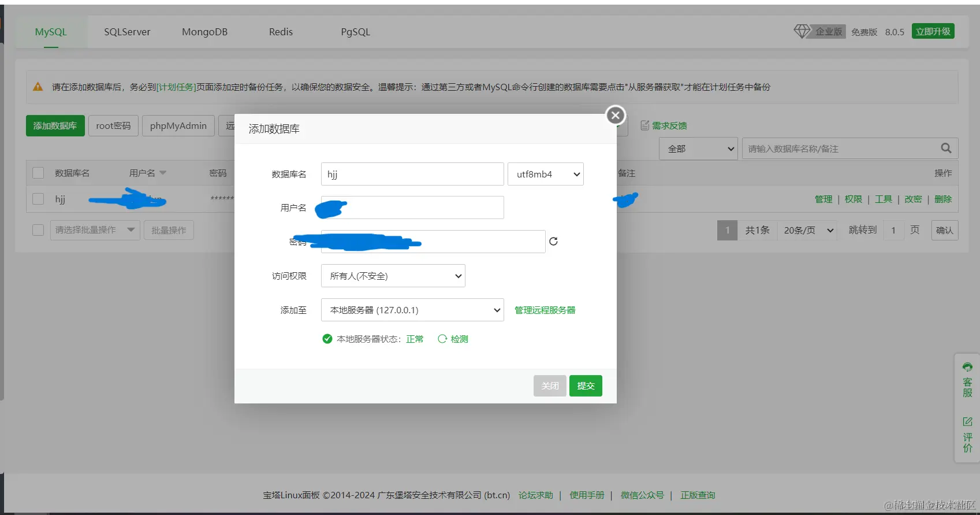This screenshot has width=980, height=515.
Task: Click the 添加数据库 green button
Action: pos(55,125)
